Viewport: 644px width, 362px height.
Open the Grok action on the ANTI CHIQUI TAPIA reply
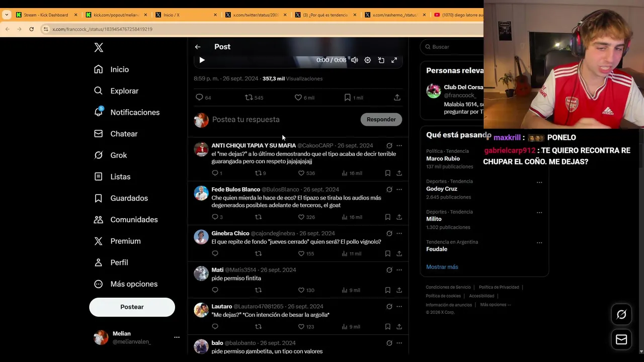389,146
